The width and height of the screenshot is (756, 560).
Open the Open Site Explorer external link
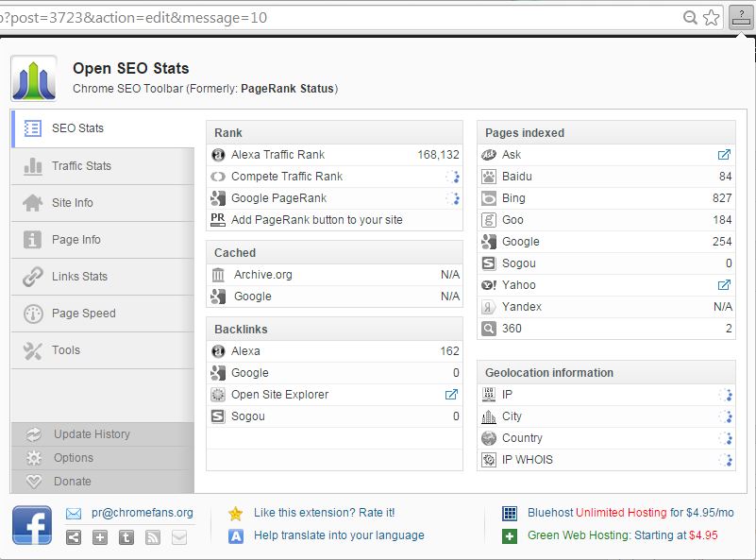tap(451, 395)
